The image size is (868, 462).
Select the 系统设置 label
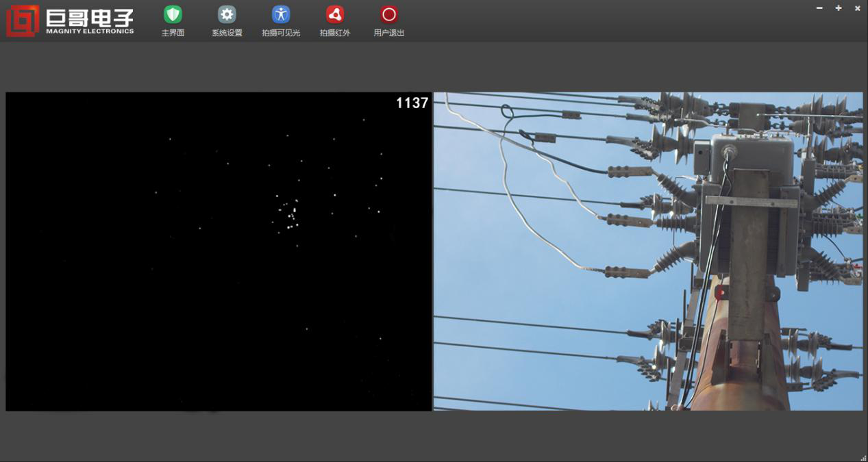tap(227, 33)
